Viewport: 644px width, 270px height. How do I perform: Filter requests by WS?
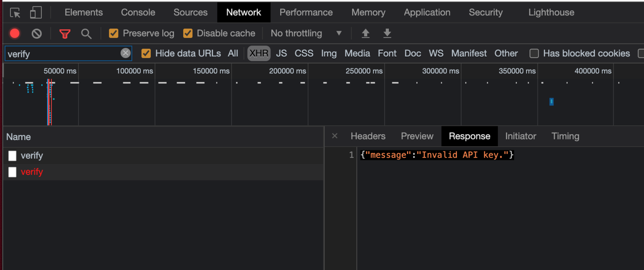(x=436, y=53)
